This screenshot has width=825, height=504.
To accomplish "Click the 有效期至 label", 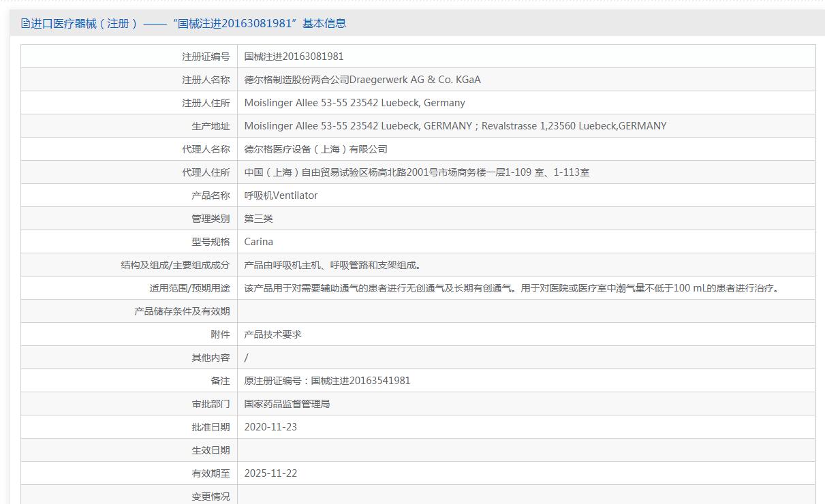I will pos(211,473).
